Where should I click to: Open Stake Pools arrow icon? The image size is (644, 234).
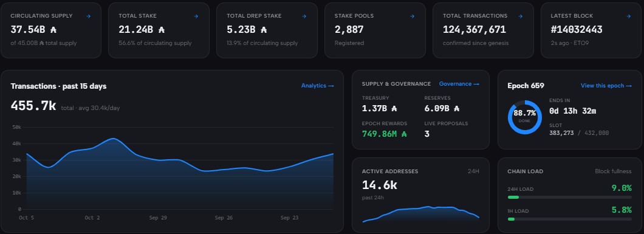(x=413, y=16)
